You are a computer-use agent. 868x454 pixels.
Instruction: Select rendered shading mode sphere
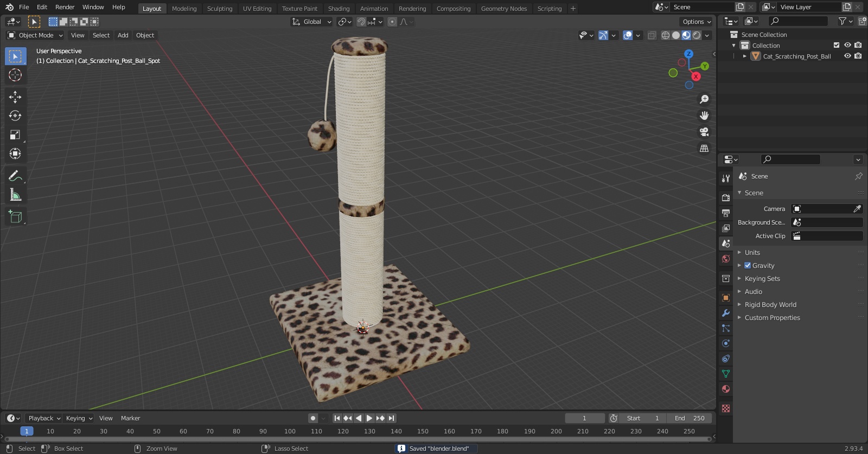coord(697,35)
